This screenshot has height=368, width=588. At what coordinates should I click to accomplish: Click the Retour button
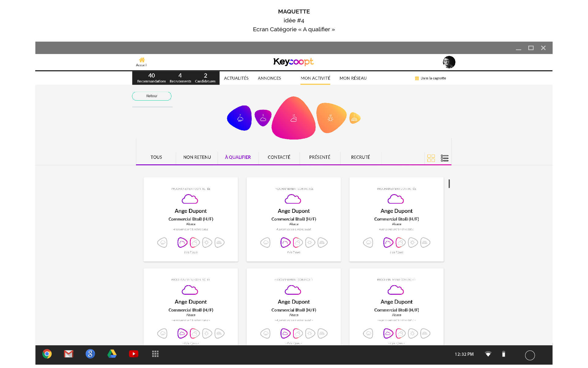[152, 96]
